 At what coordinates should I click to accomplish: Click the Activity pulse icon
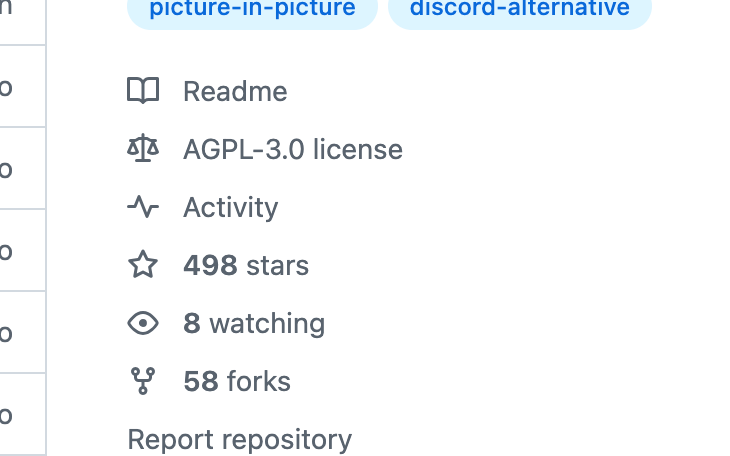tap(143, 207)
